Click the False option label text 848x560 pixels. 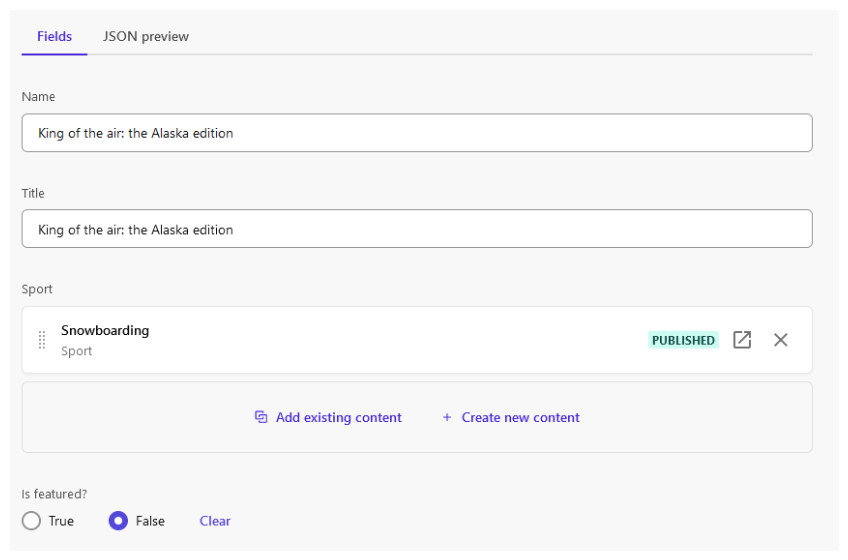click(150, 521)
